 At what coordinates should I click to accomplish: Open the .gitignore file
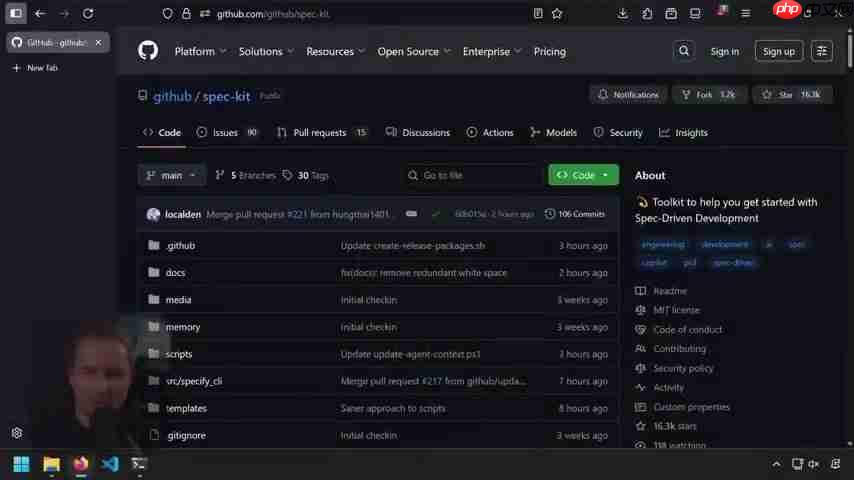(186, 436)
